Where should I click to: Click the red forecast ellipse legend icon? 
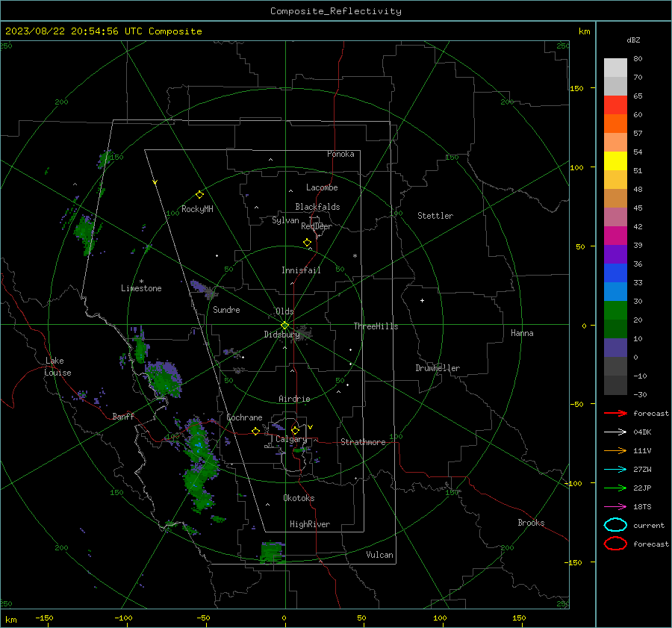(615, 544)
